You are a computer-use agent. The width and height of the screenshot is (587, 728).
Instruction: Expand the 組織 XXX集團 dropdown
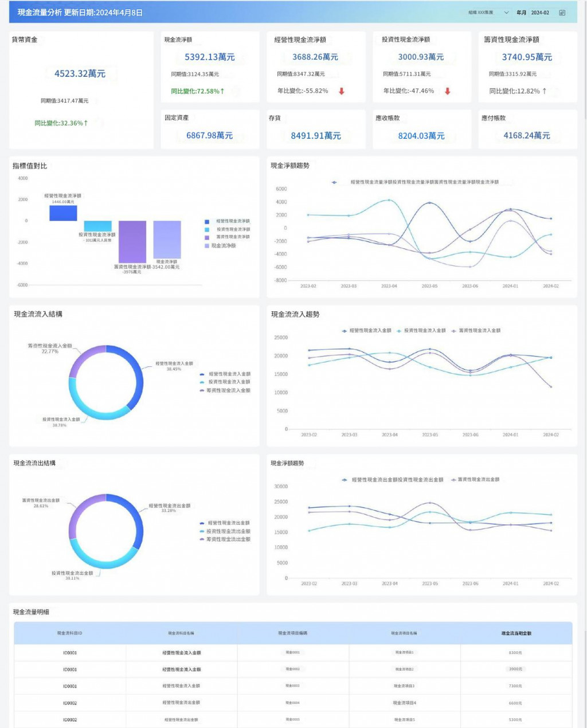pyautogui.click(x=489, y=13)
